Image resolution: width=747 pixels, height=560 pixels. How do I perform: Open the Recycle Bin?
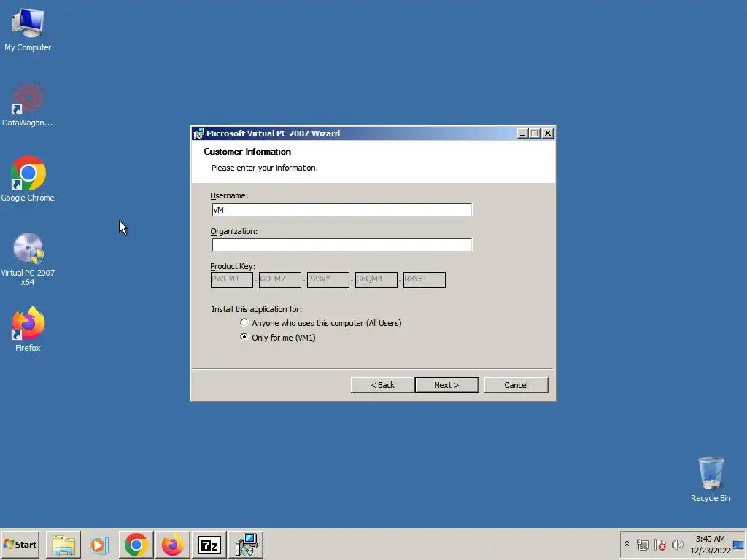pos(711,479)
